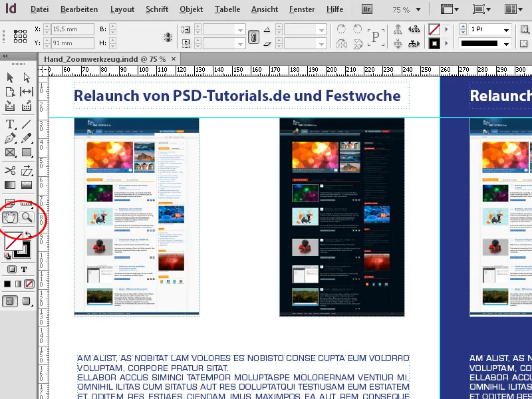Open the shear angle dropdown

[321, 43]
